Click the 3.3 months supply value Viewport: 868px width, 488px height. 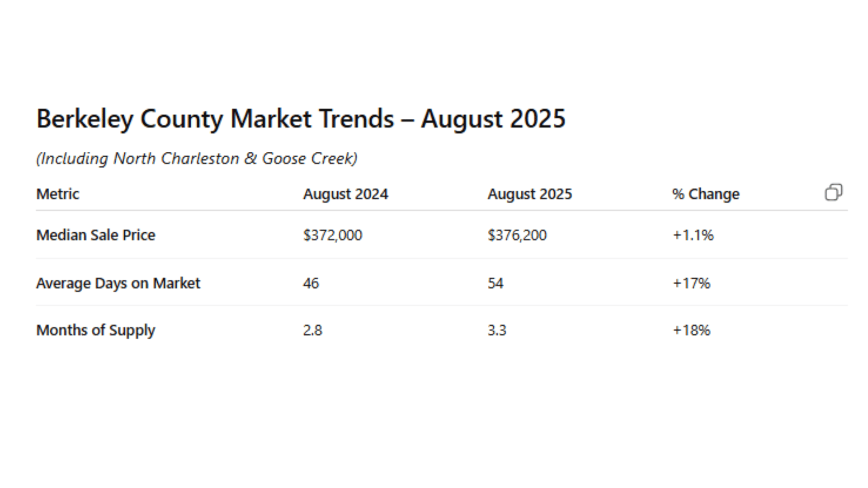tap(497, 330)
